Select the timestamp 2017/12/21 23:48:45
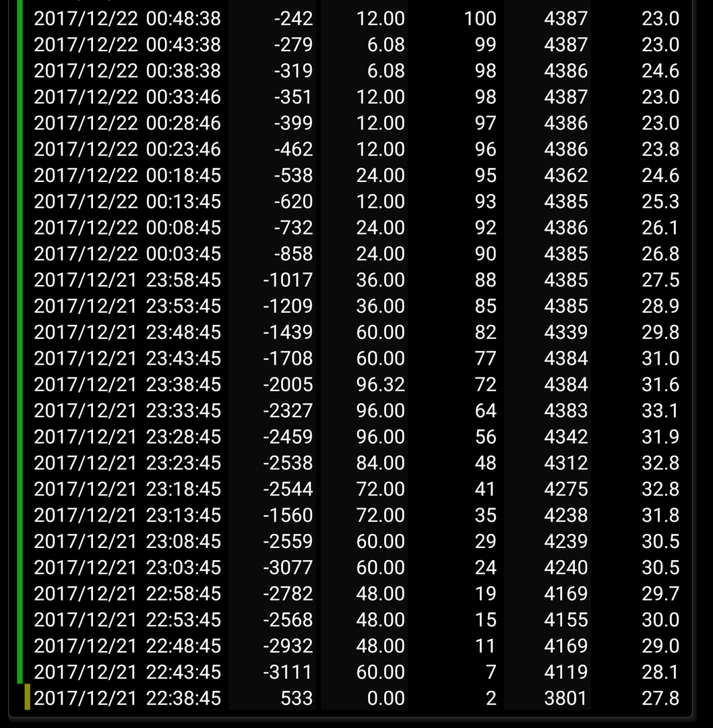Viewport: 713px width, 728px height. (127, 332)
